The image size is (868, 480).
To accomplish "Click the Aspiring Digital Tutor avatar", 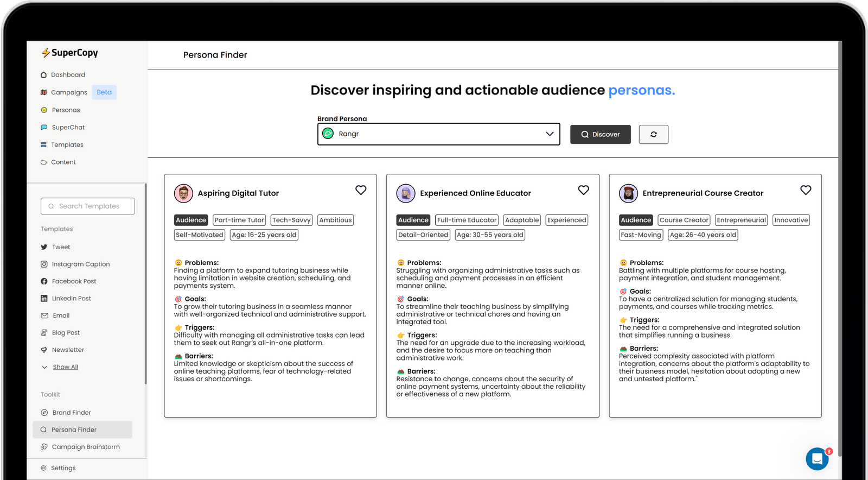I will coord(183,193).
